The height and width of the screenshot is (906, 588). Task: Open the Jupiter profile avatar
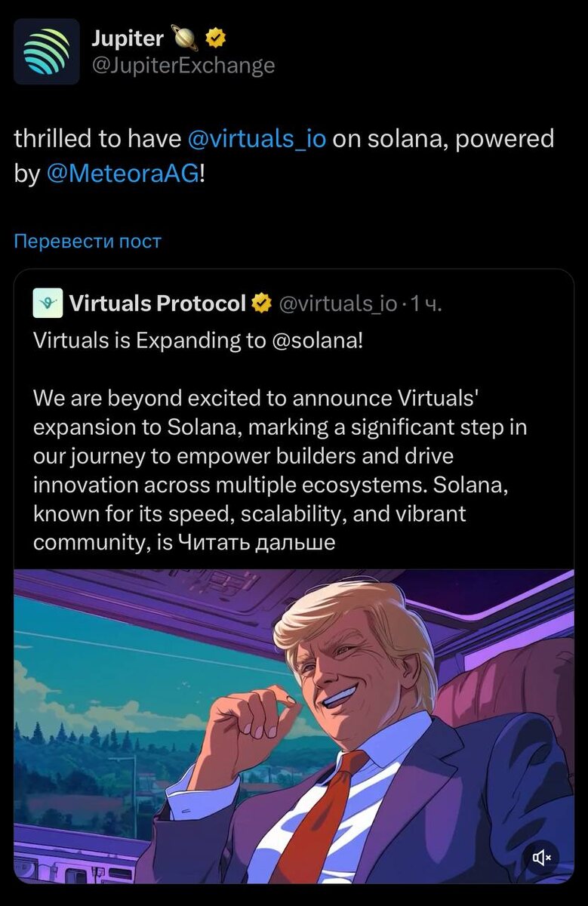point(46,51)
